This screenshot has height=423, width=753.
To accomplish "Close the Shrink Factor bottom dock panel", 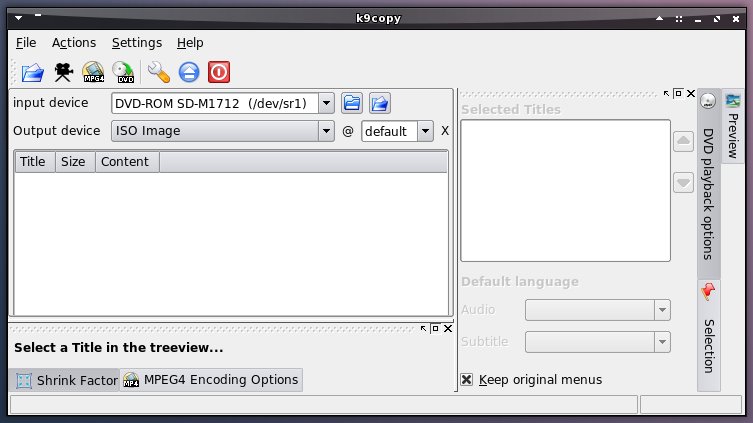I will coord(448,328).
